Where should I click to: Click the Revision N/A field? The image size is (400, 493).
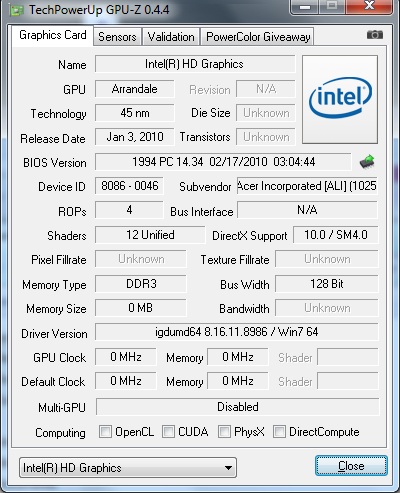(x=266, y=89)
